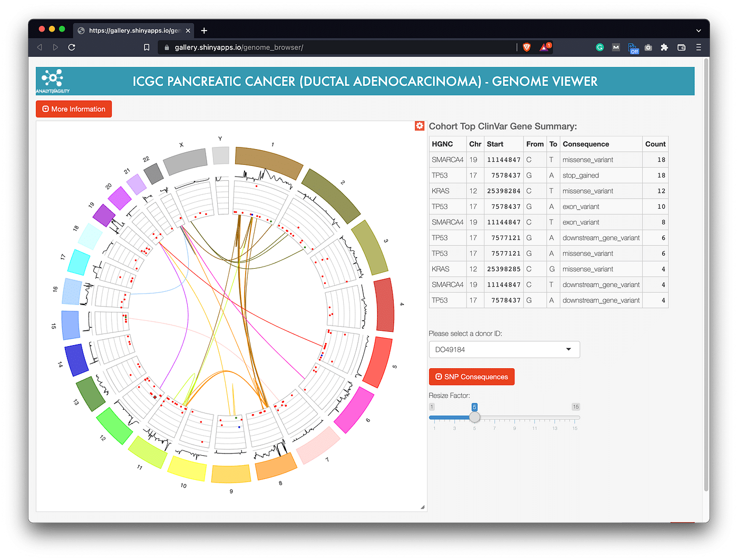This screenshot has width=738, height=560.
Task: Click the plot resize handle at the bottom-right corner
Action: [x=423, y=507]
